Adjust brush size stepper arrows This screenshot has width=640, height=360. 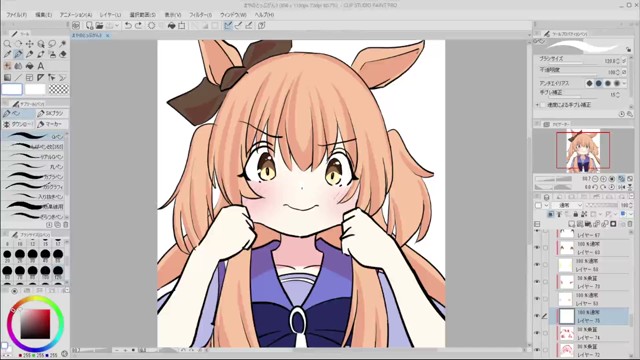coord(618,61)
